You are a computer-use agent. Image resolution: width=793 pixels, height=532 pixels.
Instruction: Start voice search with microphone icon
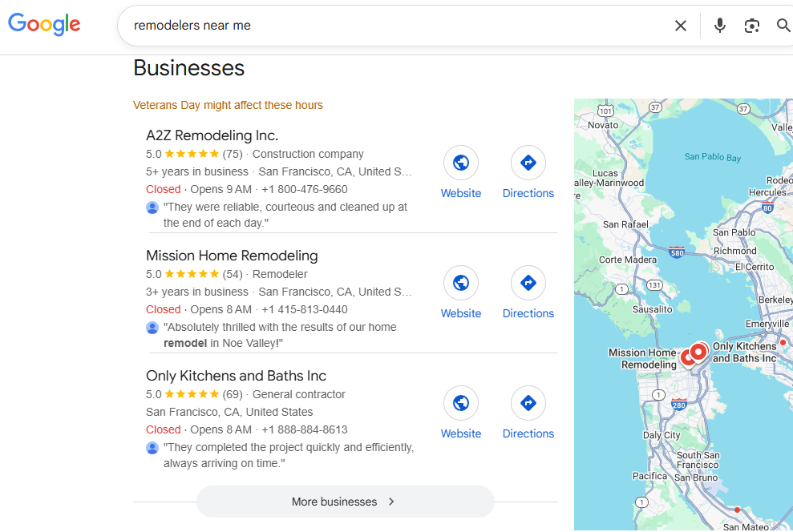pyautogui.click(x=719, y=26)
